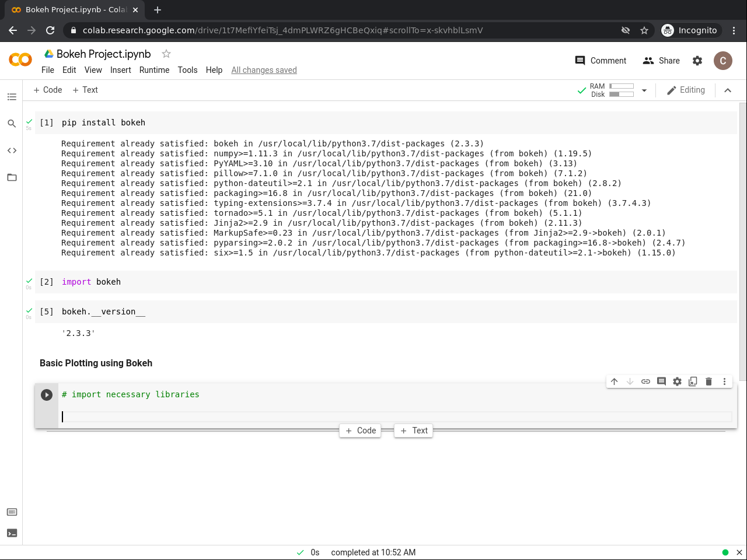Open the code snippets panel
This screenshot has height=560, width=747.
click(x=12, y=150)
